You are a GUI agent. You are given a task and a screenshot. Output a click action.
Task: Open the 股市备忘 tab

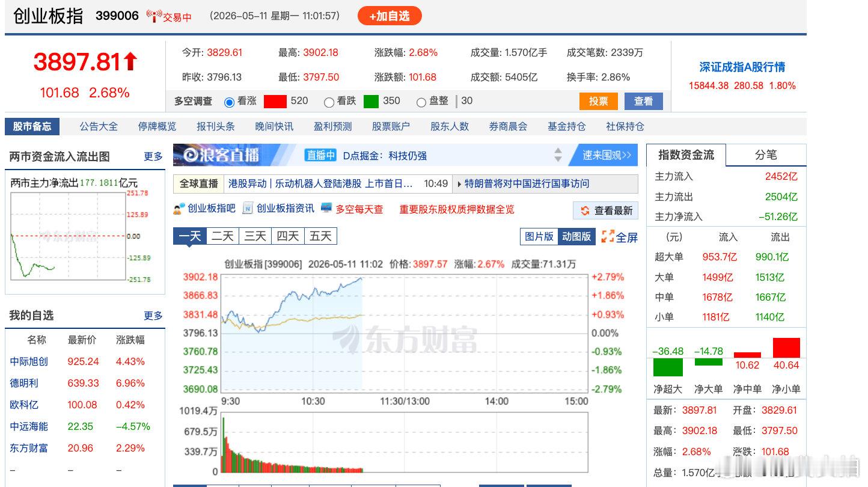[32, 126]
